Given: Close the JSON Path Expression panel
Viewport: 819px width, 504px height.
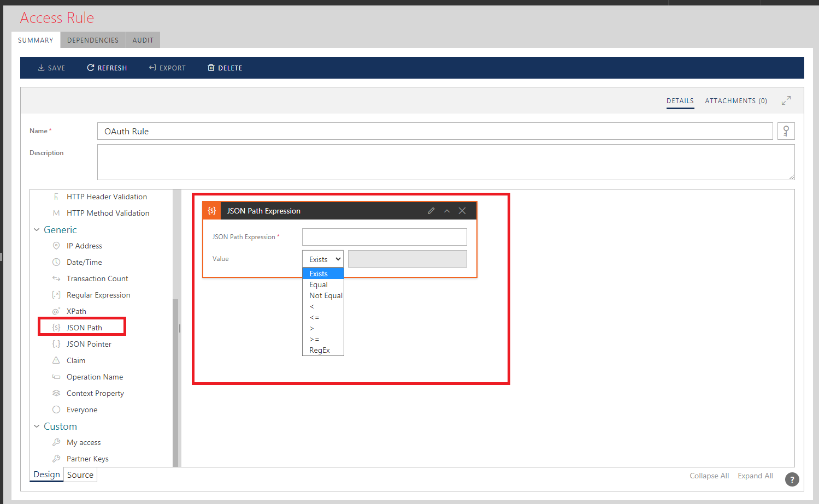Looking at the screenshot, I should coord(462,211).
